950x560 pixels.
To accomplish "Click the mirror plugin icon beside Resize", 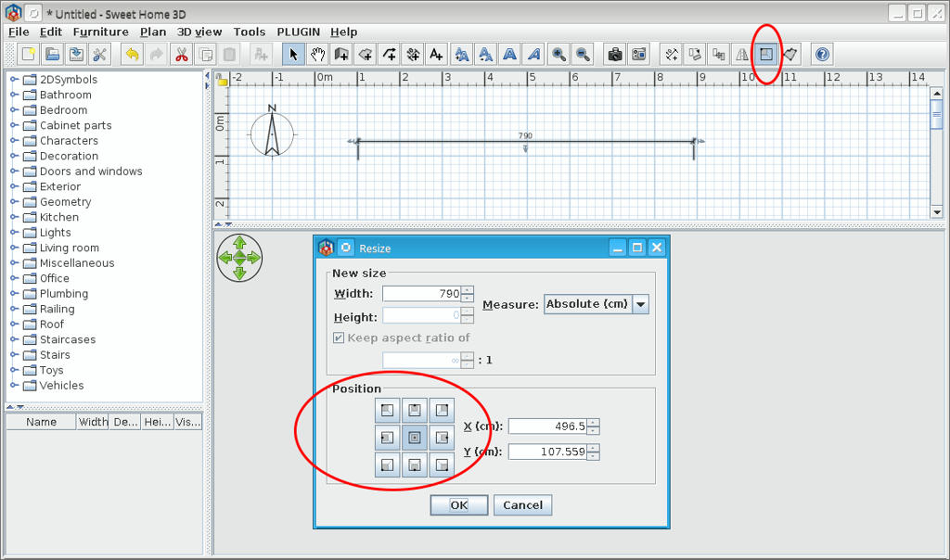I will (742, 55).
